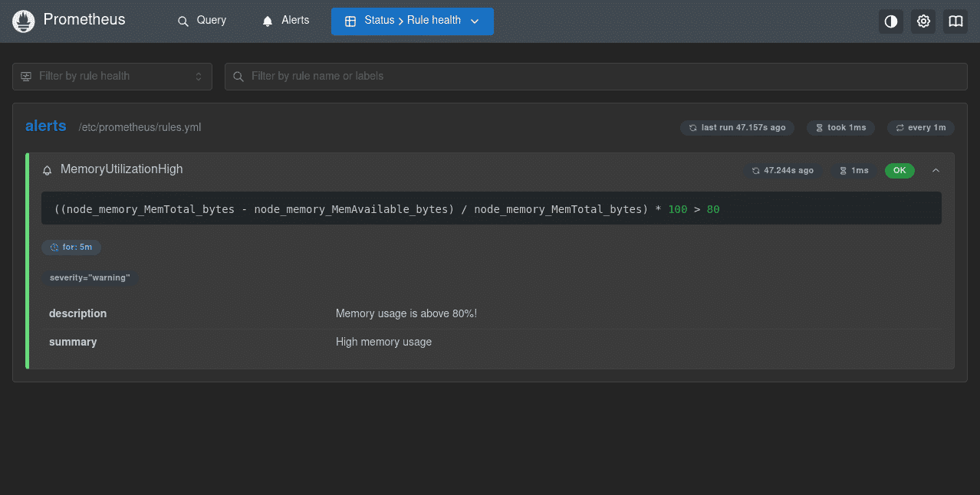Open documentation book icon
This screenshot has width=980, height=495.
pos(955,21)
